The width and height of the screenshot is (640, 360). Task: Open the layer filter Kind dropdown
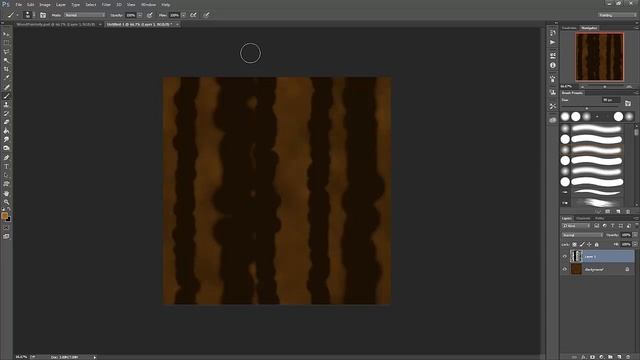576,226
